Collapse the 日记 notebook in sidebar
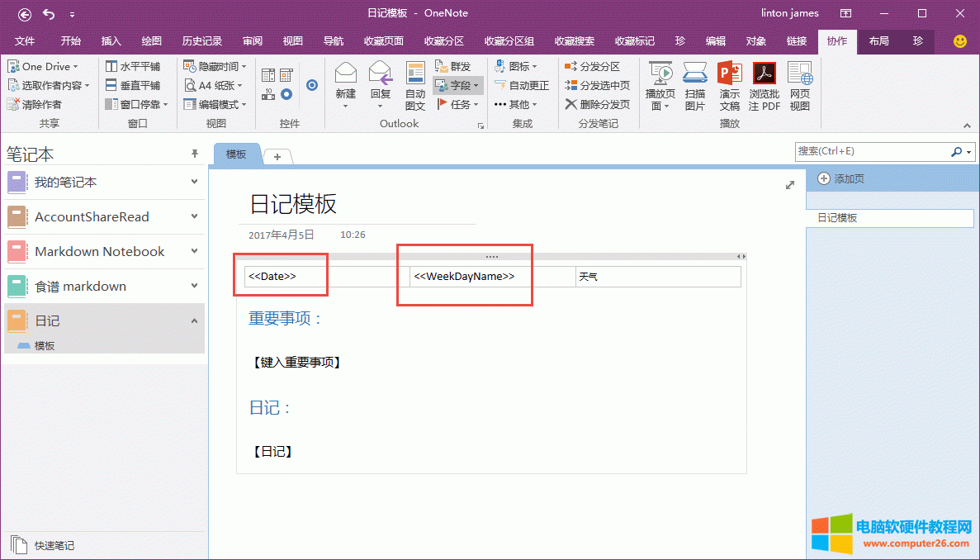This screenshot has height=560, width=980. click(195, 320)
